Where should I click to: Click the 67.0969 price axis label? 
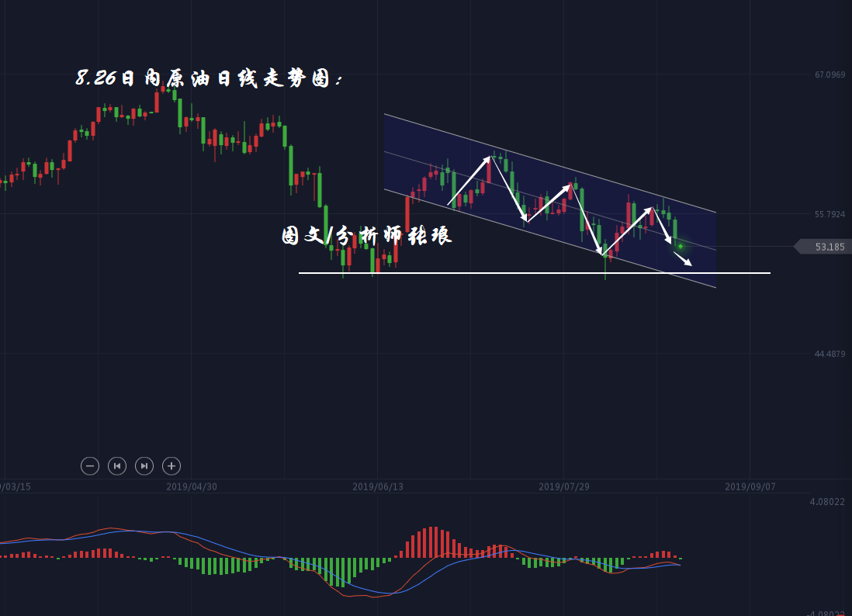(x=829, y=75)
